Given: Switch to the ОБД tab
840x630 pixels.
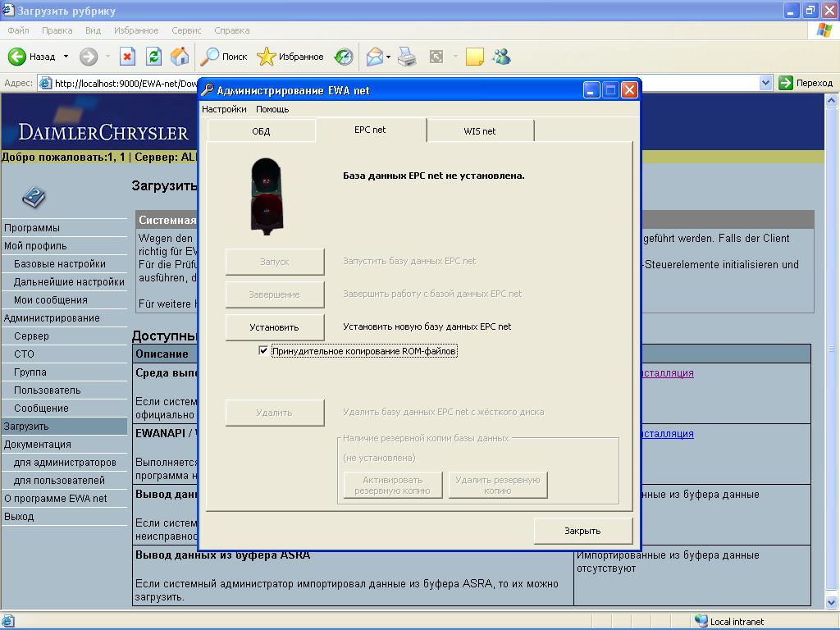Looking at the screenshot, I should coord(261,131).
